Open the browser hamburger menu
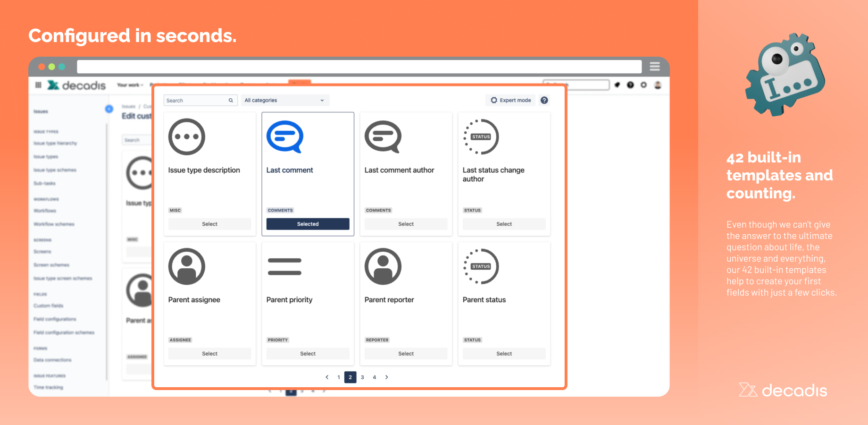The width and height of the screenshot is (868, 425). click(x=655, y=67)
